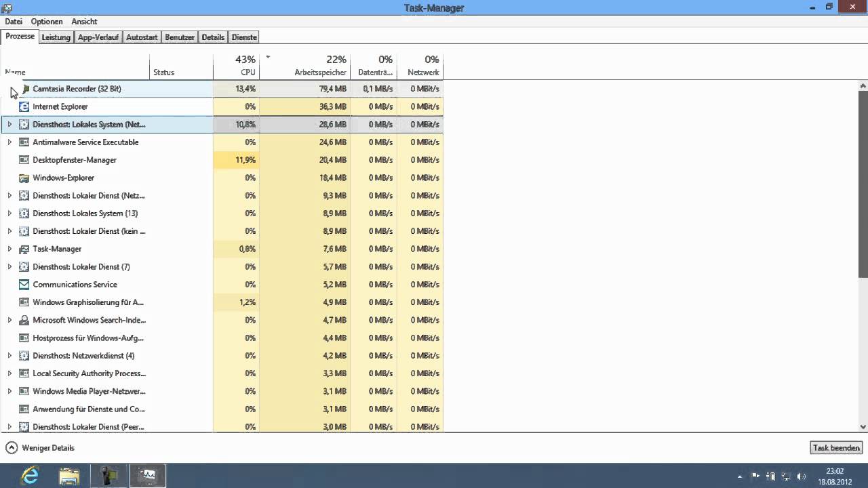Open File Explorer from the taskbar
This screenshot has height=488, width=868.
coord(69,476)
